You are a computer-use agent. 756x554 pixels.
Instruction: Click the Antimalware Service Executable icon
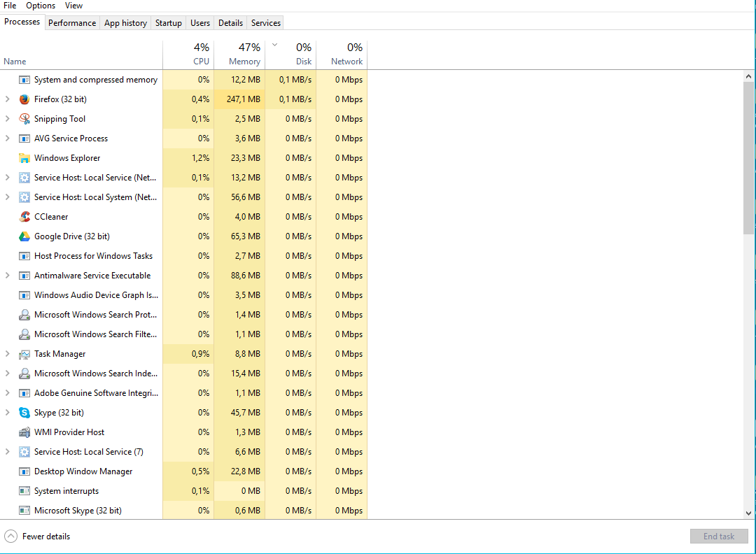tap(24, 276)
